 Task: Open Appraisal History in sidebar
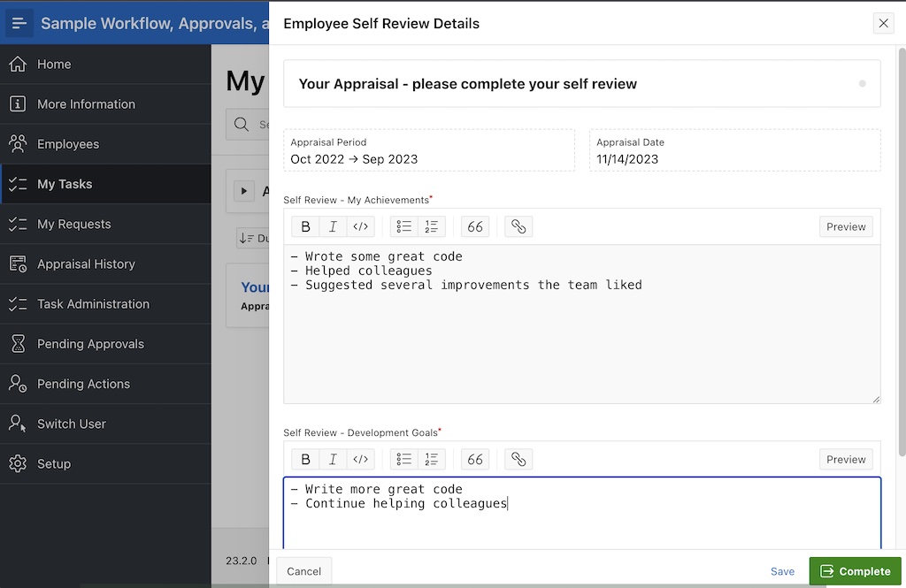86,264
